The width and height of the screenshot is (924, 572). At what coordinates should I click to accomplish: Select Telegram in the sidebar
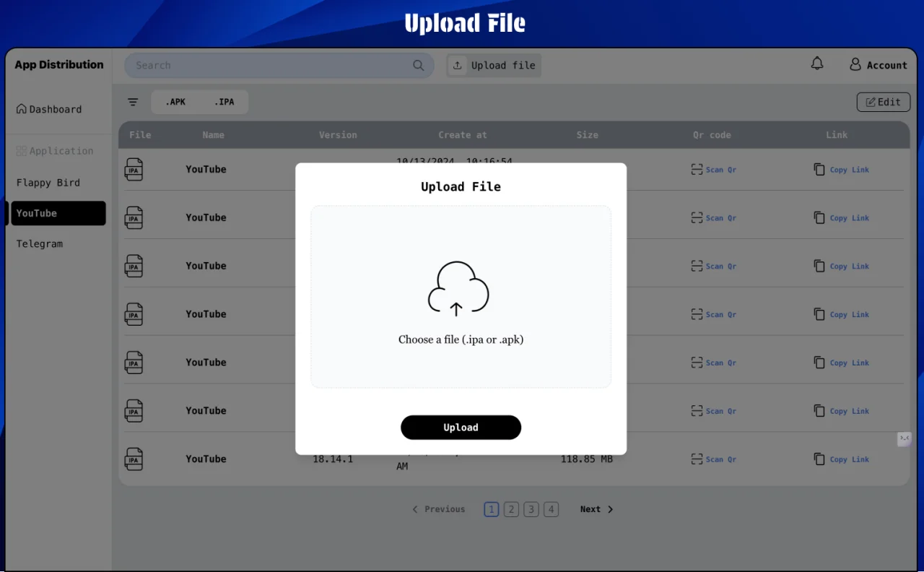(40, 244)
